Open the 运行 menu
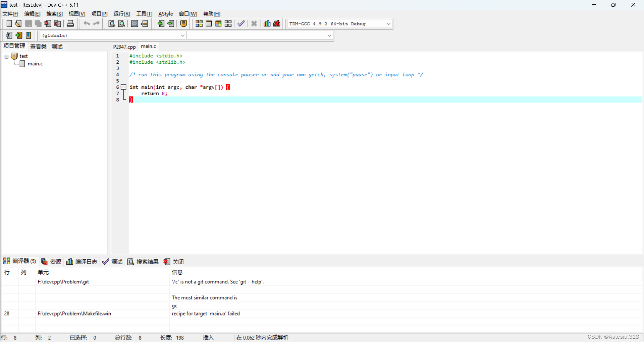This screenshot has width=644, height=342. (121, 14)
